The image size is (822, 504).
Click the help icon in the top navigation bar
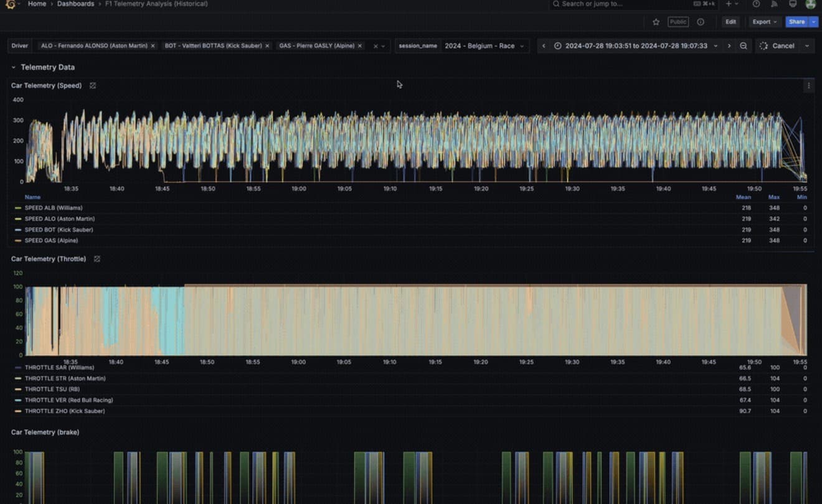pyautogui.click(x=756, y=4)
